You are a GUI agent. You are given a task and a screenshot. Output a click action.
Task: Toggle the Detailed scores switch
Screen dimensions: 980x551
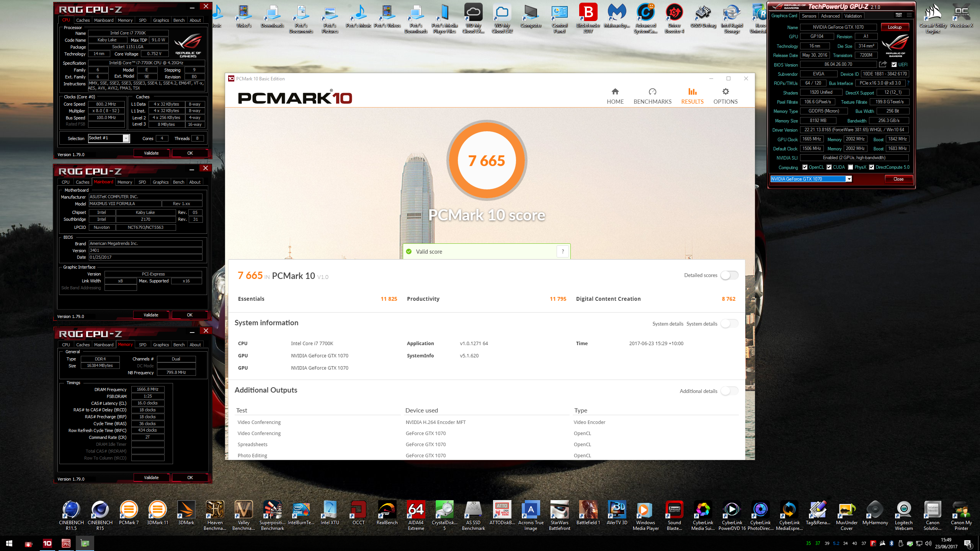coord(729,275)
